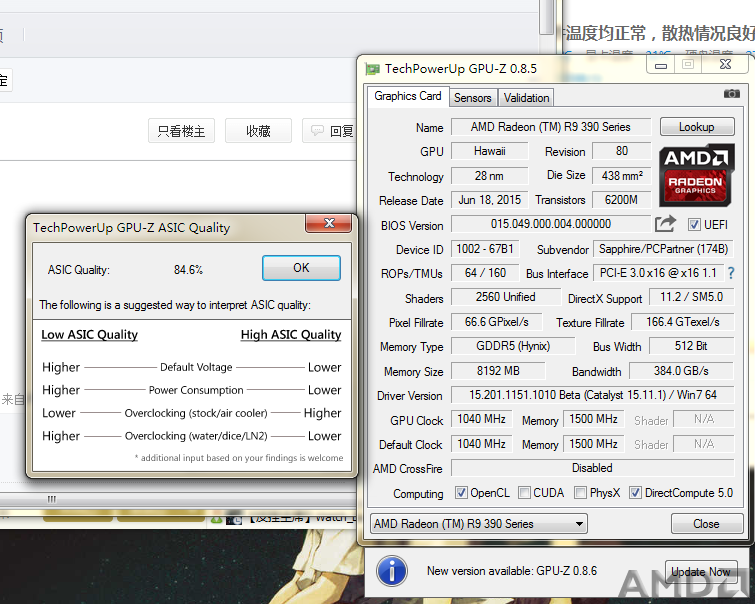Click Release Date value Jun 18, 2015
The width and height of the screenshot is (755, 604).
point(489,200)
